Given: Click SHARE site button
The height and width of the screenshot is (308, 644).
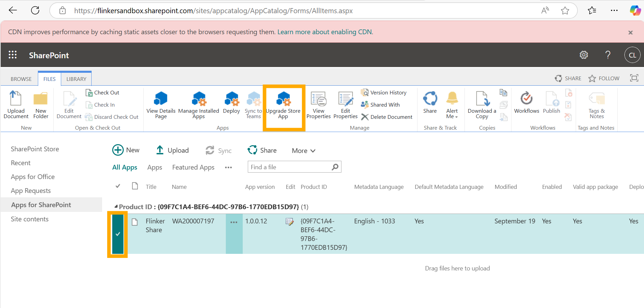Looking at the screenshot, I should click(x=568, y=78).
